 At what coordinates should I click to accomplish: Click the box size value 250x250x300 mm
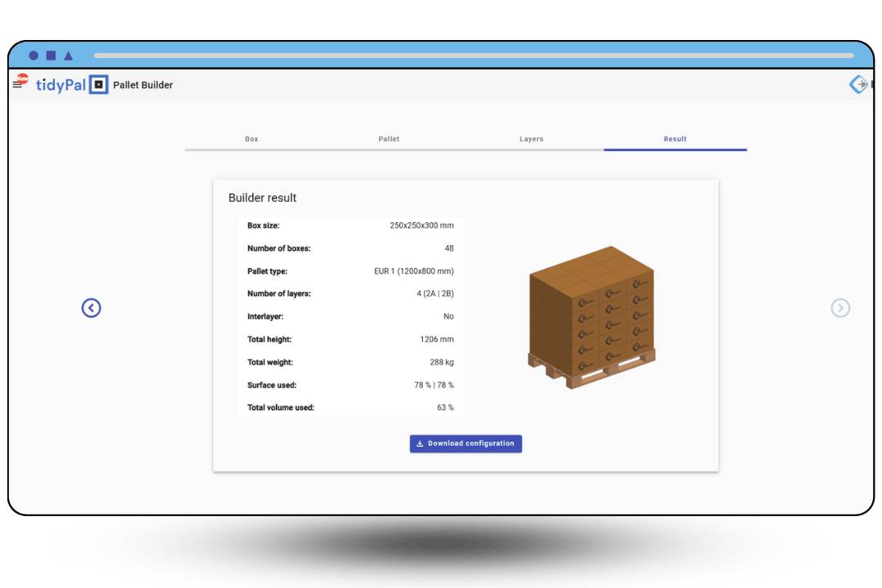click(x=422, y=225)
